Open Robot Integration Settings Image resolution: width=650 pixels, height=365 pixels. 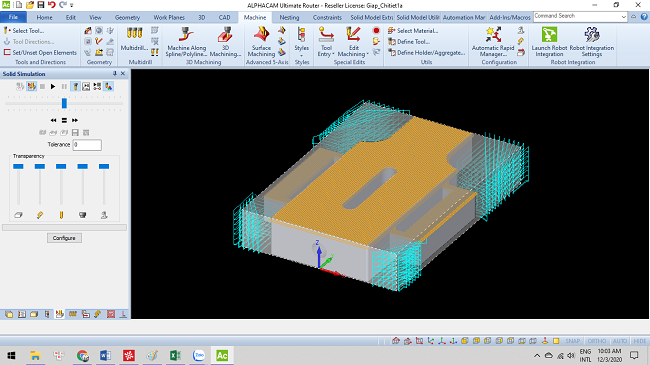pos(592,41)
